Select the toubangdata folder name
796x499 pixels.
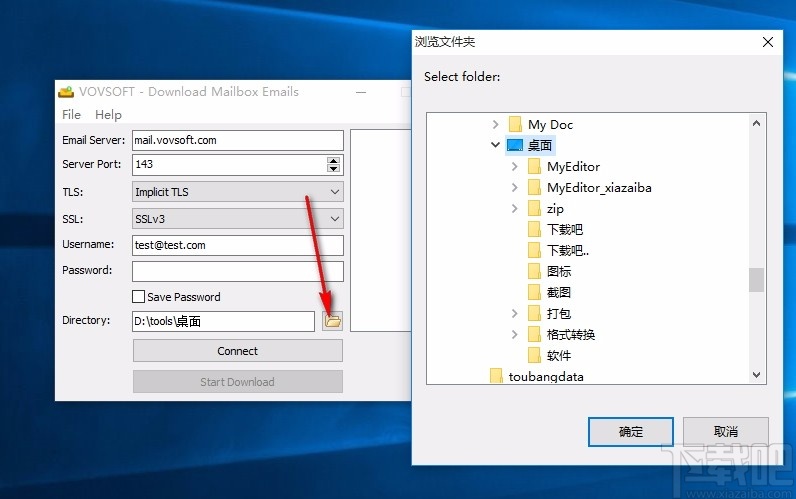click(x=546, y=377)
